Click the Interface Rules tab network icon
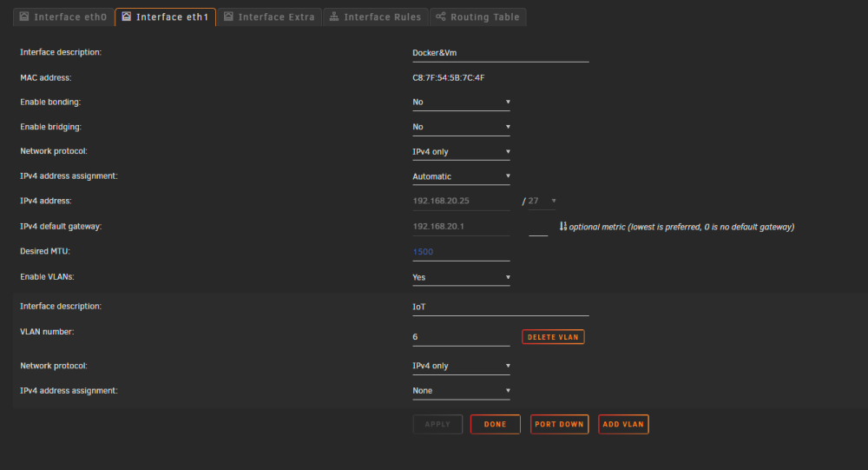 pos(334,17)
